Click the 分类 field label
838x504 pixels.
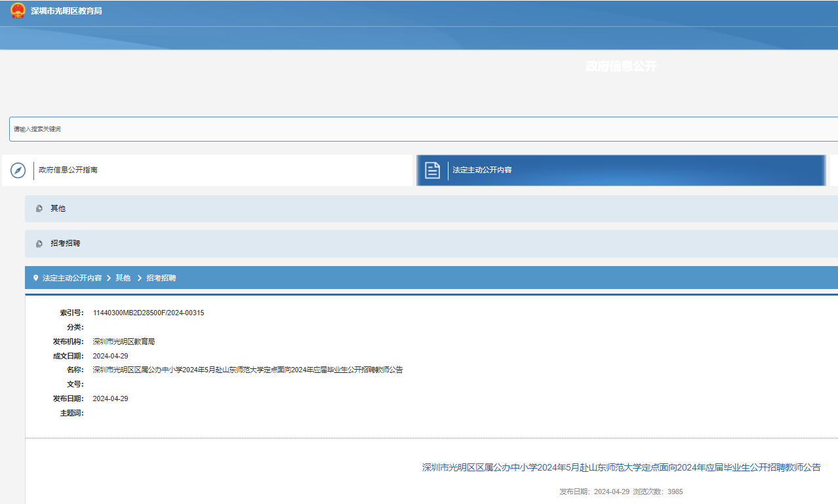pyautogui.click(x=75, y=327)
